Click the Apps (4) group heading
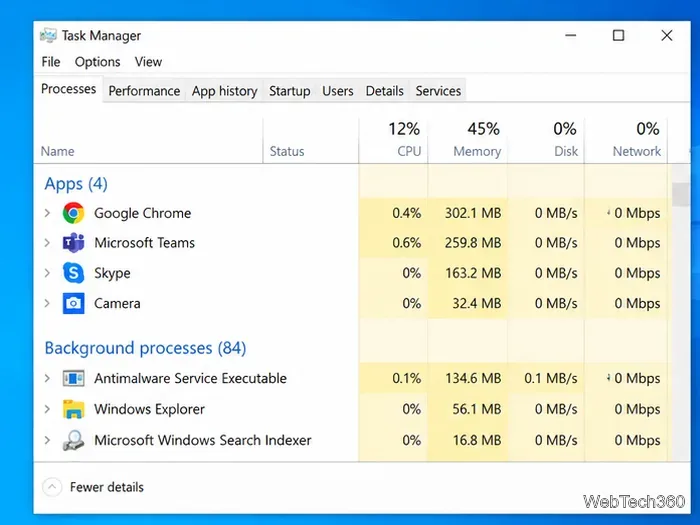This screenshot has width=700, height=525. [x=76, y=184]
